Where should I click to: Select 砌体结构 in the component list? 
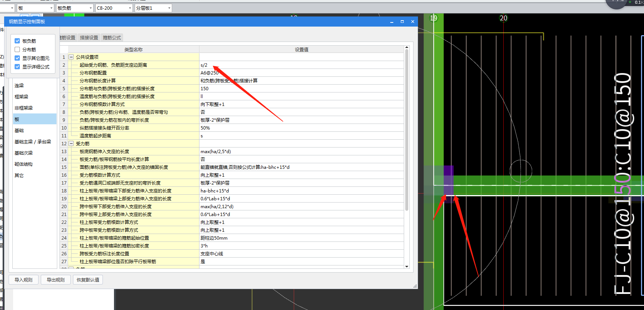(35, 164)
